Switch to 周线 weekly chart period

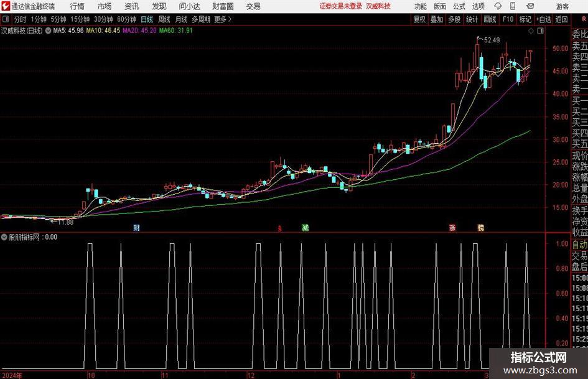click(164, 19)
